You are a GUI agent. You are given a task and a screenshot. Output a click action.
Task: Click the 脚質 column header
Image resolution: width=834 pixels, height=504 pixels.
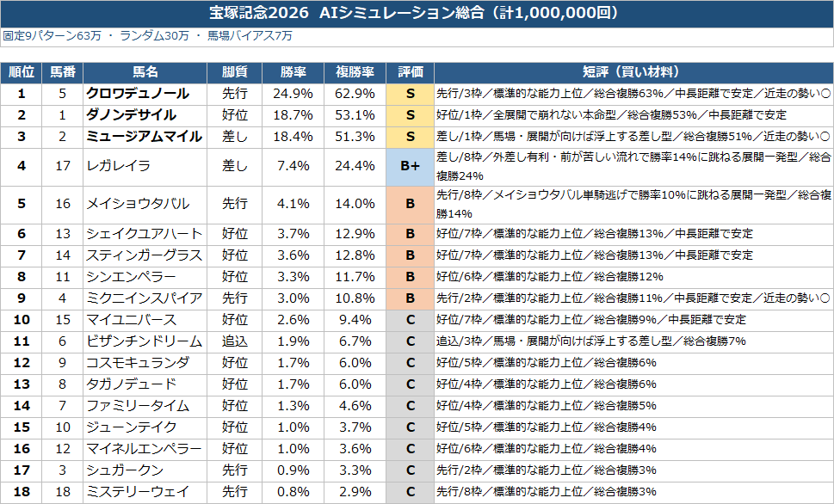tap(235, 72)
